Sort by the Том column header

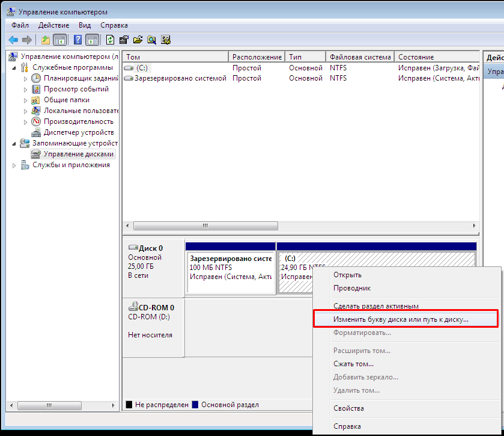click(x=175, y=57)
